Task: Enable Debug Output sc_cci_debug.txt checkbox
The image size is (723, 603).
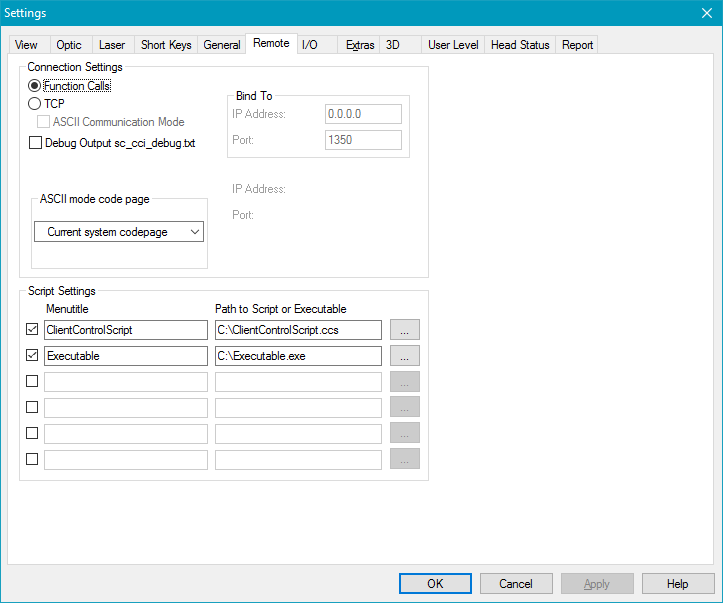Action: click(36, 143)
